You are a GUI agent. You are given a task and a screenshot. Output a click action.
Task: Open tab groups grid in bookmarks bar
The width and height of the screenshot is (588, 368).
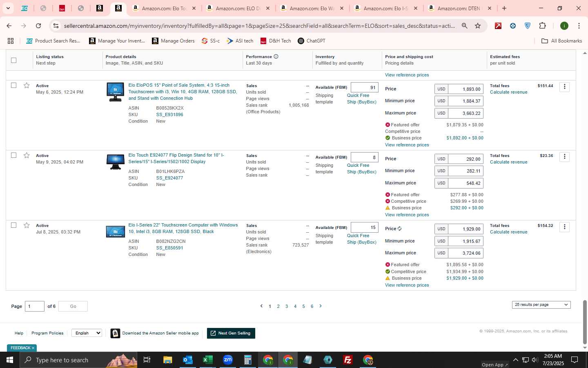11,41
